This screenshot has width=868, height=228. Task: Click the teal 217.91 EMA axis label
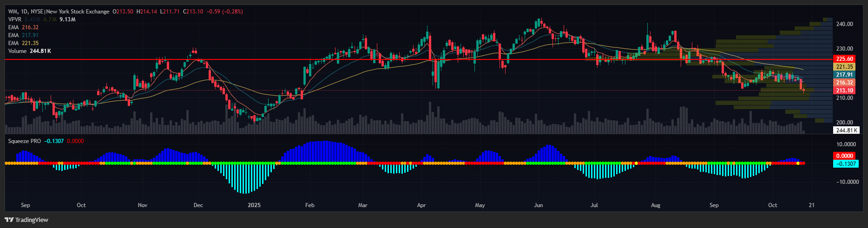click(844, 75)
